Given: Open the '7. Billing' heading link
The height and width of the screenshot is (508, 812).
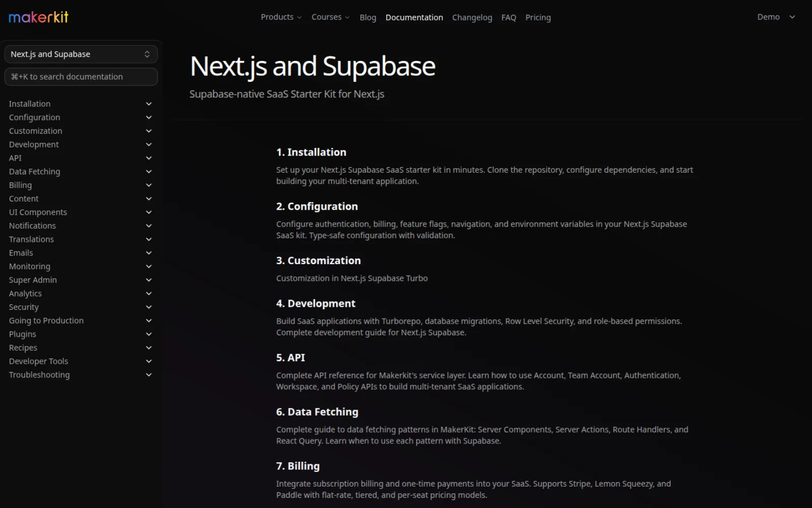Looking at the screenshot, I should pos(298,466).
